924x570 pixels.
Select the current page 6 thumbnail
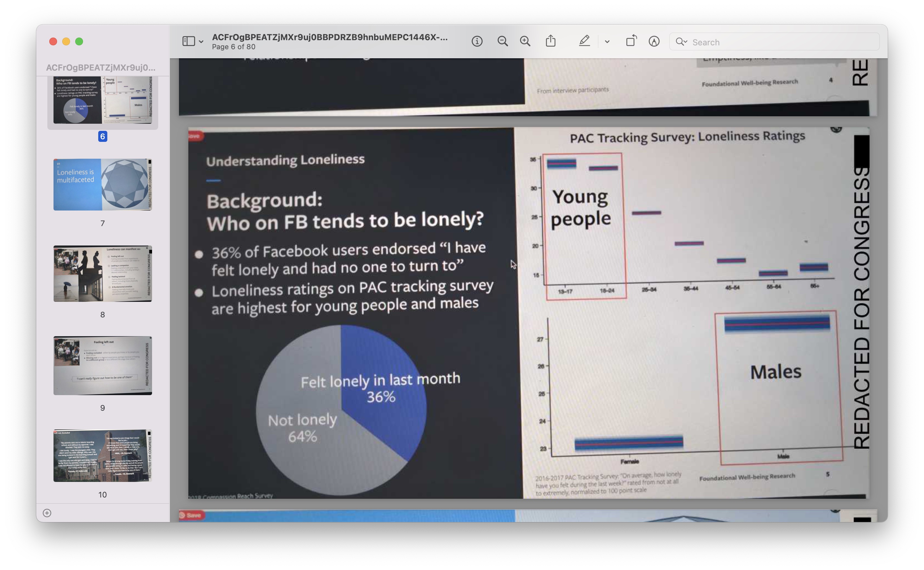tap(103, 100)
